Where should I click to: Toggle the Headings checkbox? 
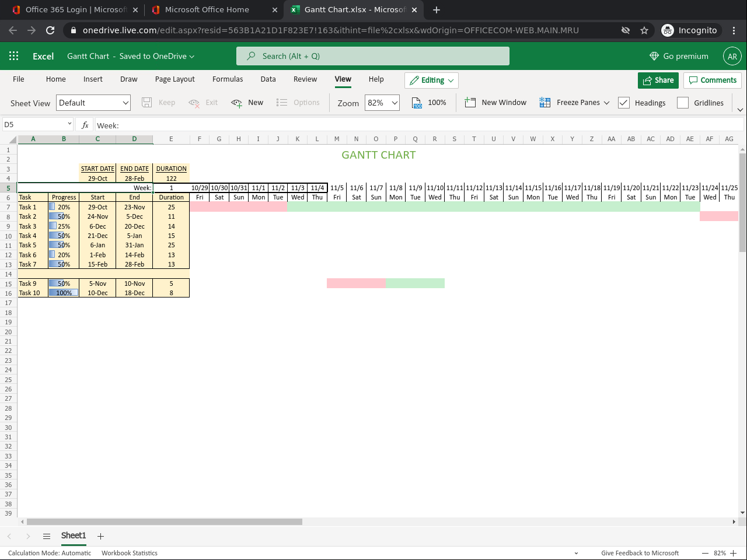(624, 103)
